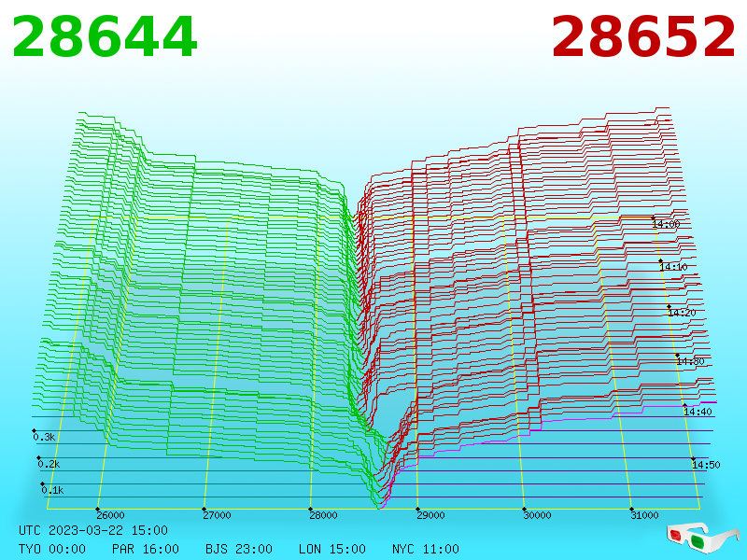Select the 14:40 time axis marker

click(698, 412)
